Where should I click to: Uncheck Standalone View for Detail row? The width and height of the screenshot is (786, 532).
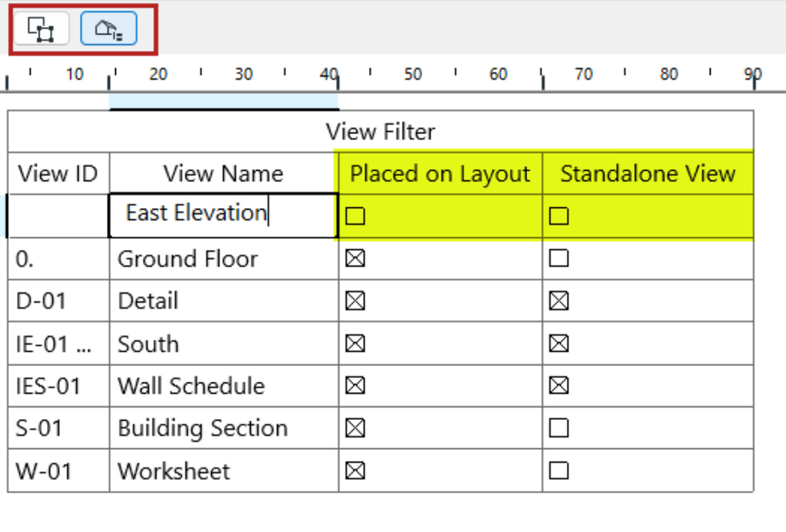[558, 301]
